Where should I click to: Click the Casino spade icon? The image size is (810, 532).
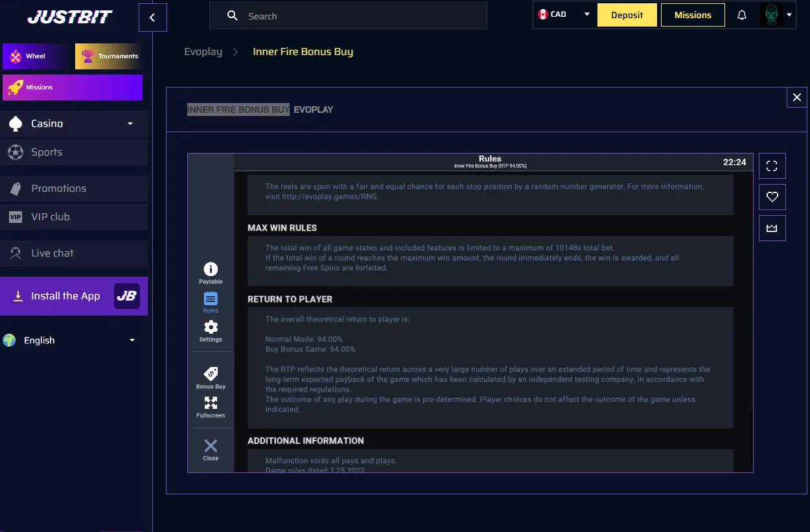pos(16,124)
